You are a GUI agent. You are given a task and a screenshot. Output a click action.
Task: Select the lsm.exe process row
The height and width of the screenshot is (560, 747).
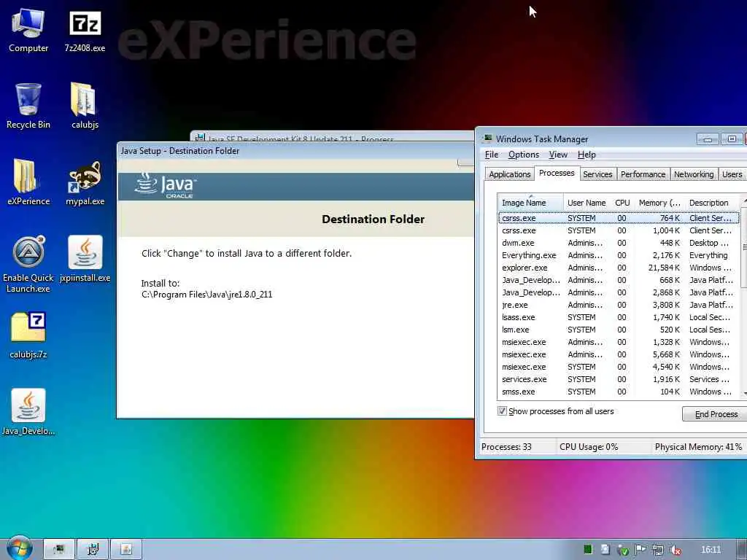619,330
